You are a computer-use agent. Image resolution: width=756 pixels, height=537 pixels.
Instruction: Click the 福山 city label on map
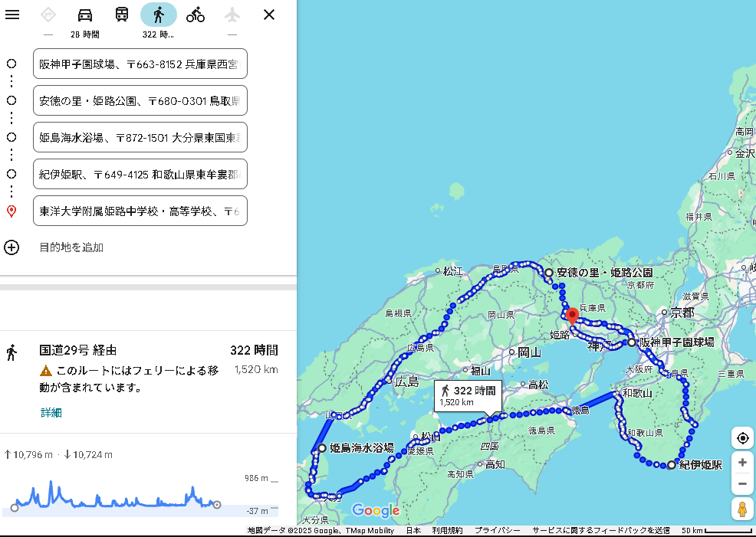coord(480,371)
